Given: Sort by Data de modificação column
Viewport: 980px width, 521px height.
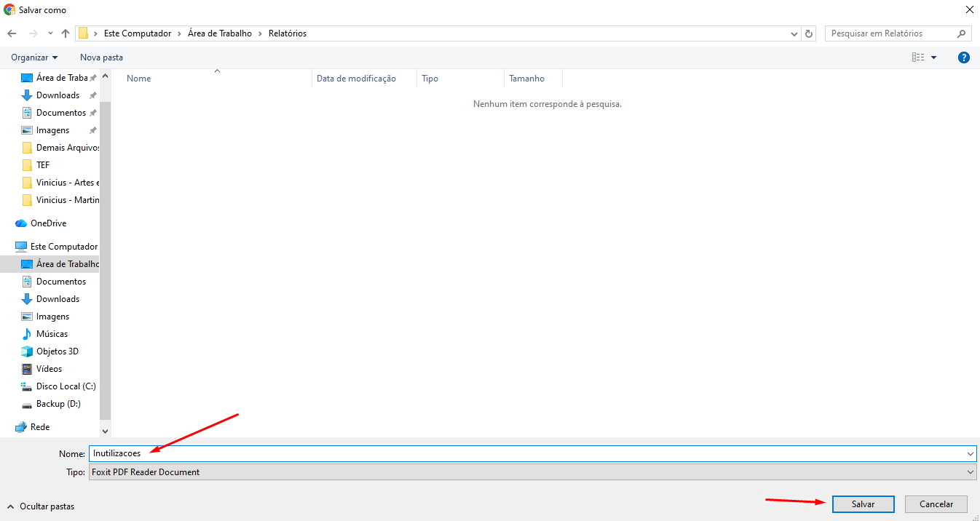Looking at the screenshot, I should (356, 79).
